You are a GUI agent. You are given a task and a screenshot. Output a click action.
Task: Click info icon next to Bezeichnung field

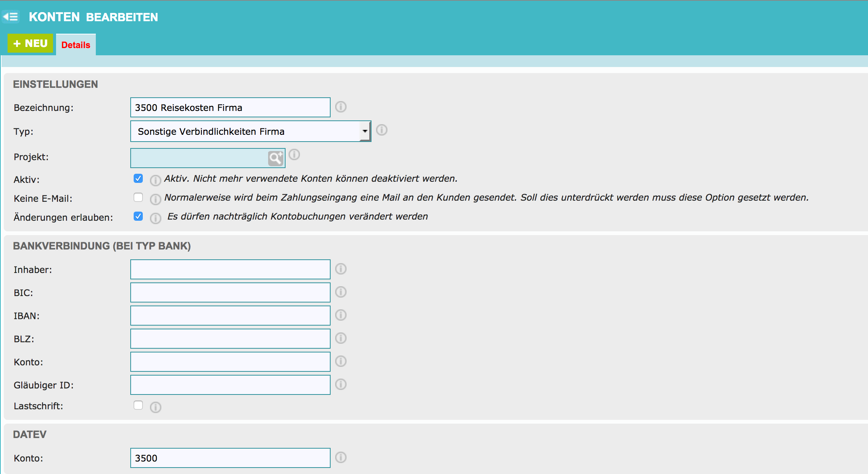(341, 107)
